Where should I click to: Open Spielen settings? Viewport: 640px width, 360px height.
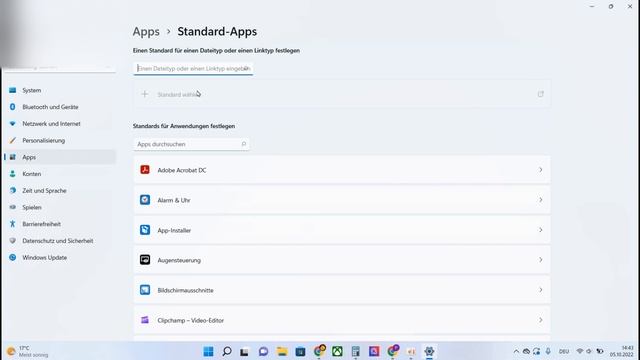coord(60,207)
